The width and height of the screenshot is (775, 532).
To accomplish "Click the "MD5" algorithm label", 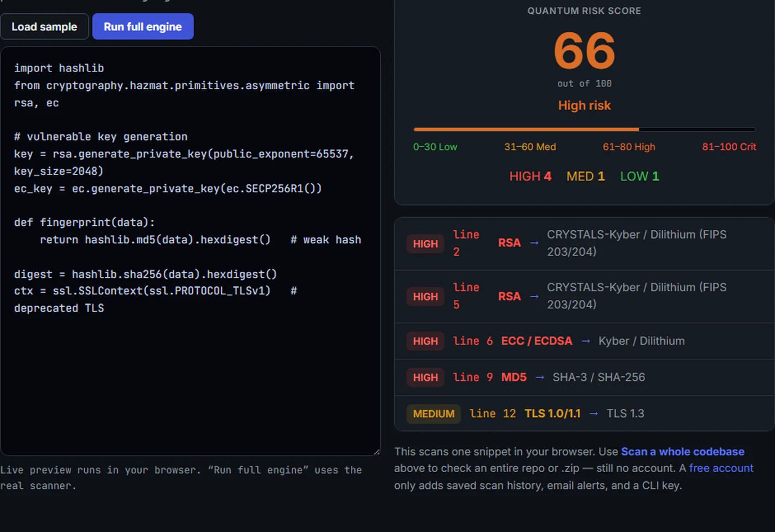I will coord(514,378).
